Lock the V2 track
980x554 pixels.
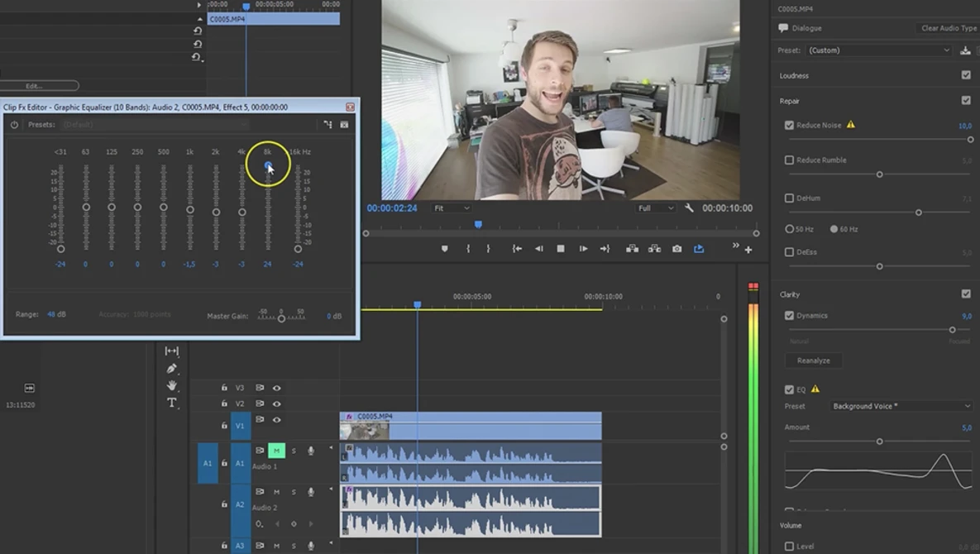tap(224, 404)
